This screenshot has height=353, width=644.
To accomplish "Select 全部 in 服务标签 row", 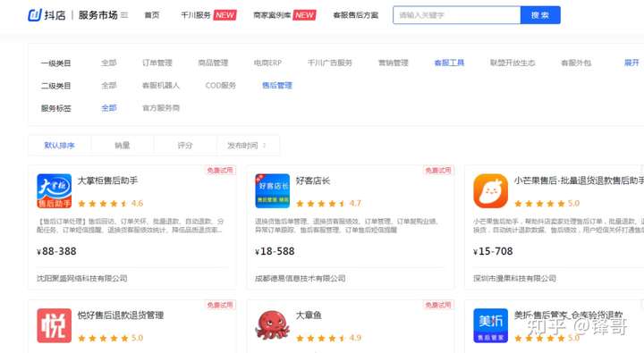I will 109,108.
